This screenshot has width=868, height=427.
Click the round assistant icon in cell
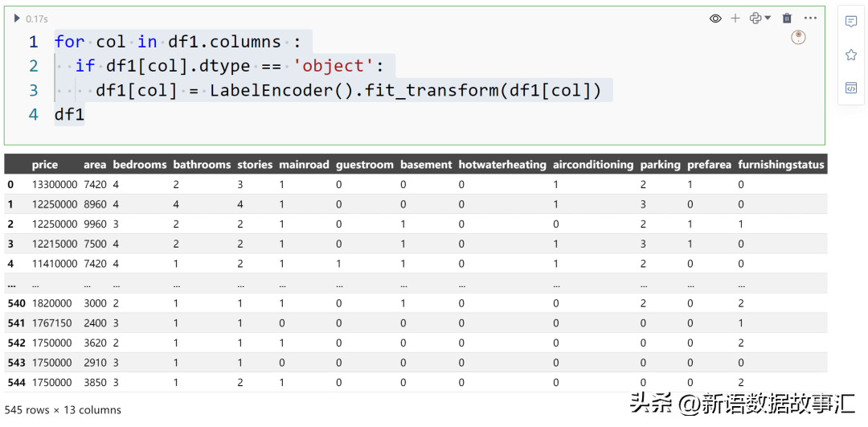pos(798,37)
